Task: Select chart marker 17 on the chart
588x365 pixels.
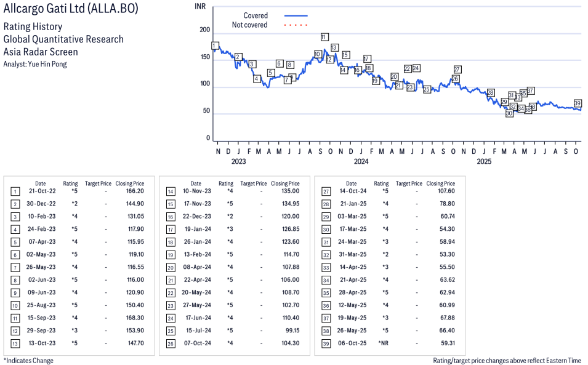Action: pyautogui.click(x=367, y=59)
